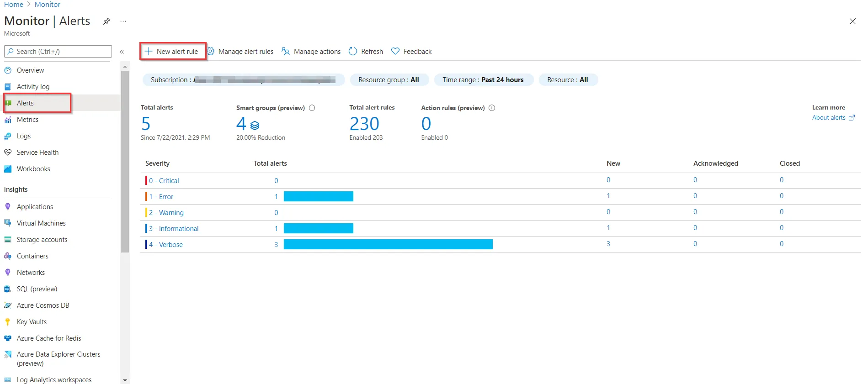
Task: Click the Azure Cosmos DB icon
Action: 8,305
